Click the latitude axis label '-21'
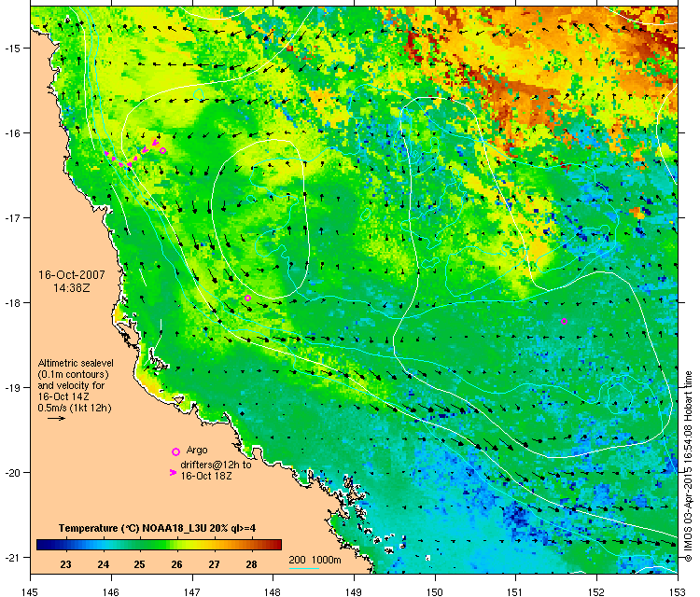This screenshot has height=597, width=700. coord(11,557)
